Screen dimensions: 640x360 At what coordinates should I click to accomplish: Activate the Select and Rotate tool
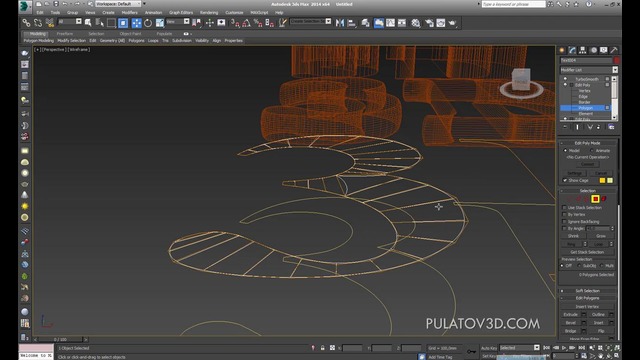(x=148, y=23)
